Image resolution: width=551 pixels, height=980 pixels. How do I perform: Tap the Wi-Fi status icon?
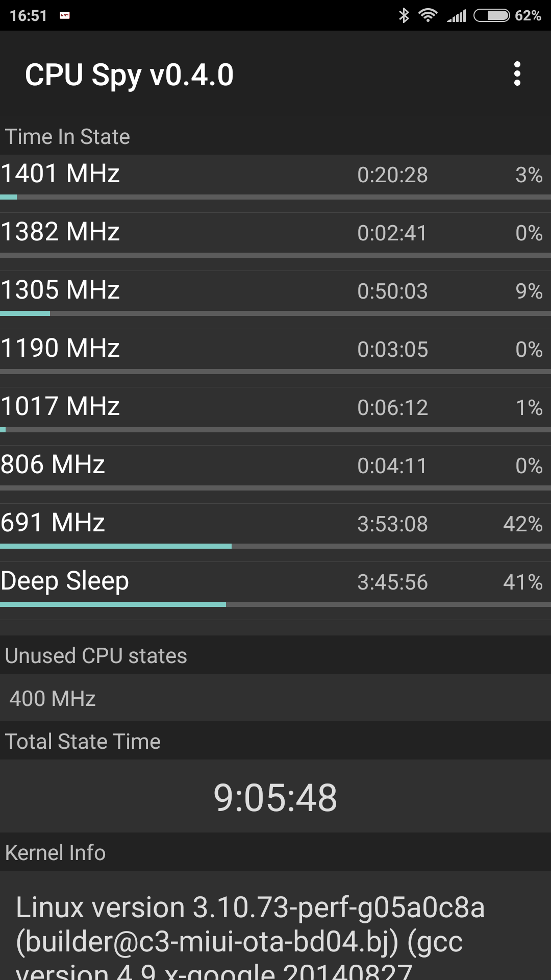428,15
